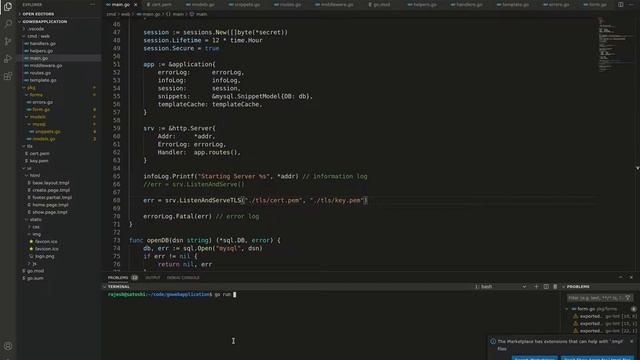Open the Accounts icon at sidebar bottom

(8, 346)
